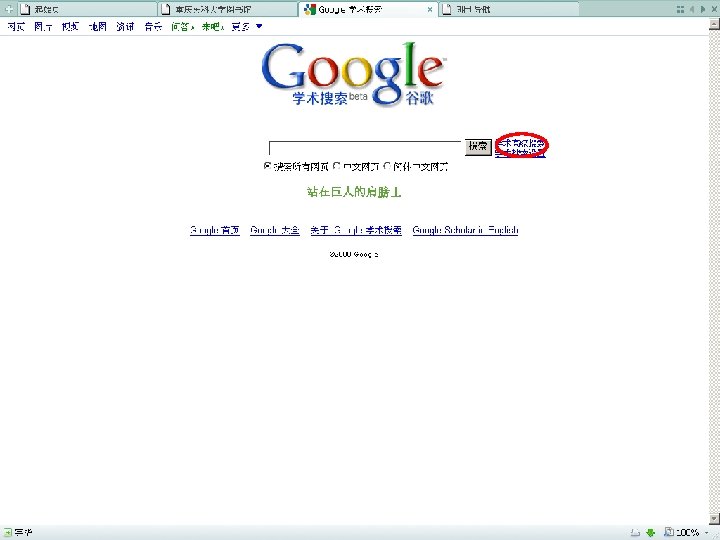720x540 pixels.
Task: Open 学术搜索设置, the lower link beside the search button
Action: (x=521, y=152)
